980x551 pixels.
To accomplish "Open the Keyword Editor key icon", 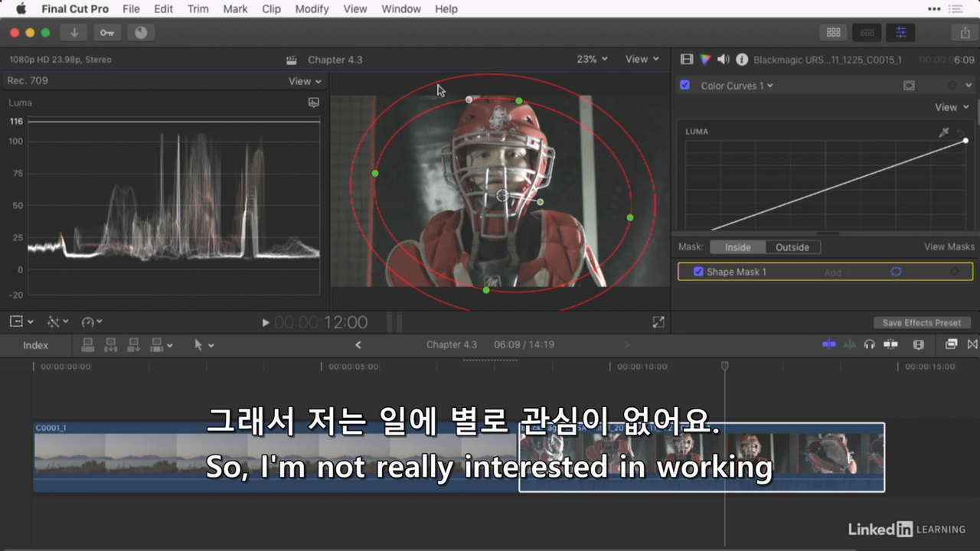I will 107,32.
